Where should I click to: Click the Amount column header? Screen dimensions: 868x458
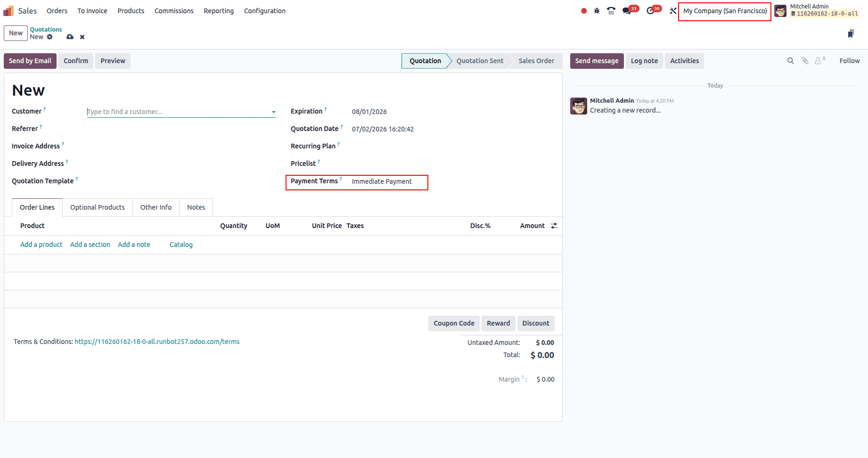pyautogui.click(x=532, y=226)
